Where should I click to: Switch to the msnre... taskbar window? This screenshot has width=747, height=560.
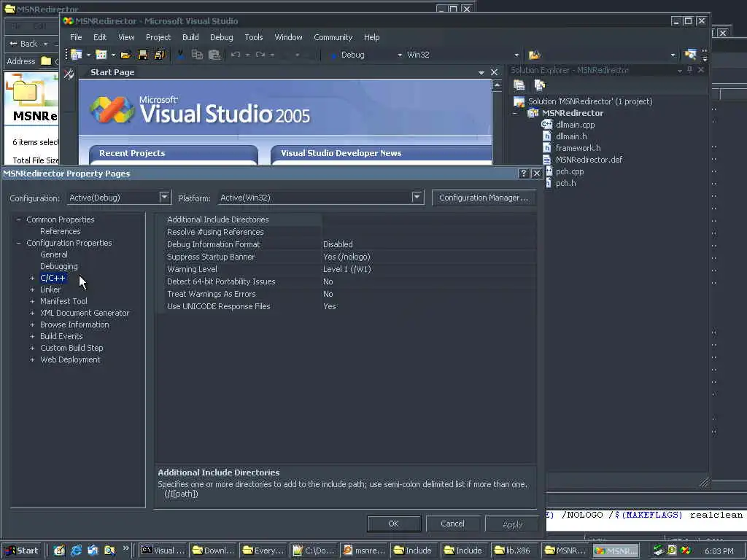[x=365, y=551]
